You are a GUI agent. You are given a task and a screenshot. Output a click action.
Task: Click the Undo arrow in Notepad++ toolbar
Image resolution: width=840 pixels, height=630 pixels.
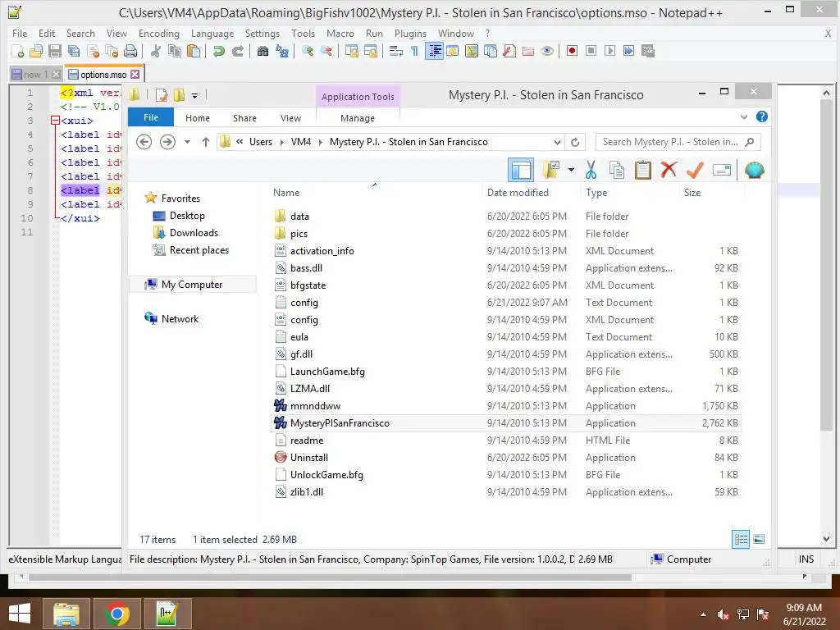pos(218,51)
